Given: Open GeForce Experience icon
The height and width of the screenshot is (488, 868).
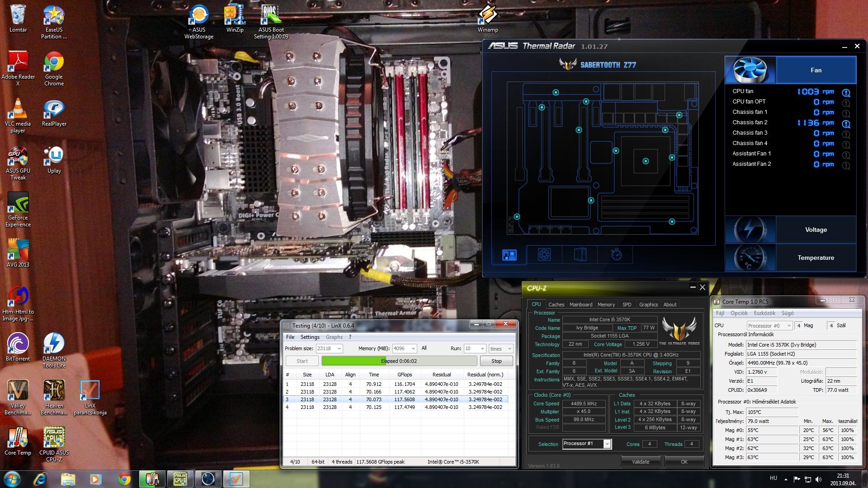Looking at the screenshot, I should tap(18, 210).
